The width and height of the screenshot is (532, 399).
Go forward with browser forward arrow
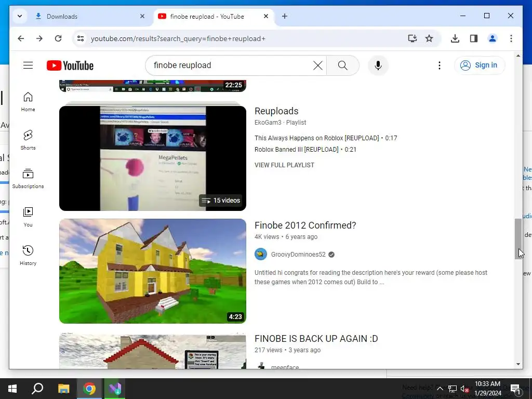pyautogui.click(x=39, y=38)
